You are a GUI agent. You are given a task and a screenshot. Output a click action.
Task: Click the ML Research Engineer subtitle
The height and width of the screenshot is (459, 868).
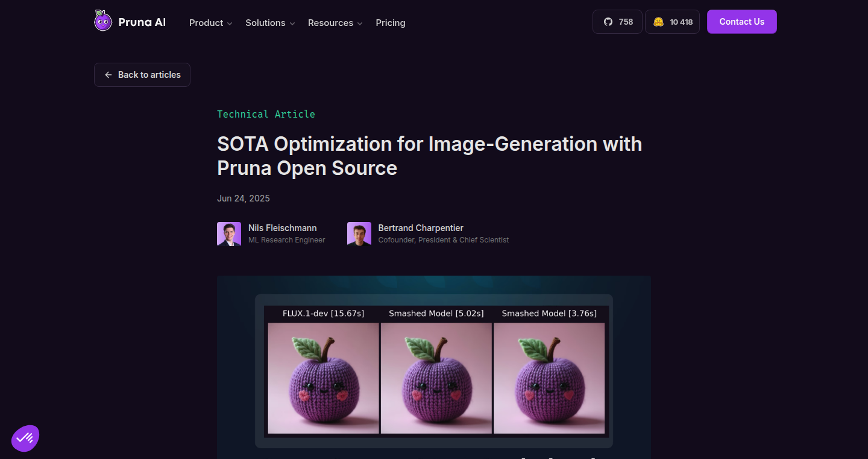coord(287,240)
